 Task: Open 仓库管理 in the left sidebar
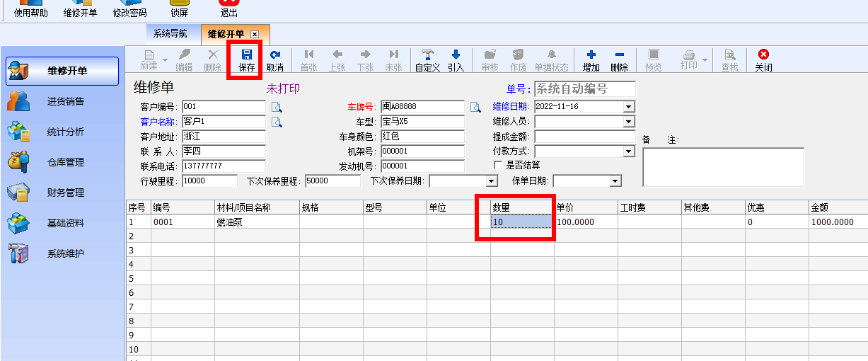coord(62,162)
